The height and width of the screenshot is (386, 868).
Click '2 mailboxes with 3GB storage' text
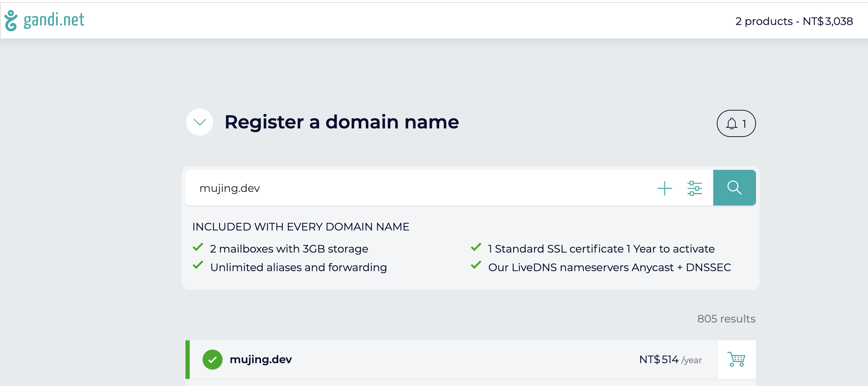click(289, 249)
